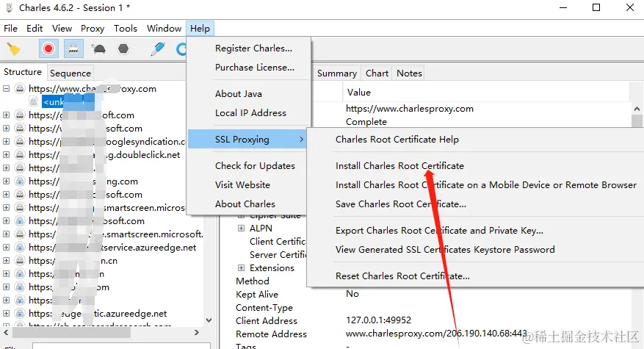Screen dimensions: 644x349
Task: Click globe icon of tic.azureedge.net host
Action: [x=19, y=314]
